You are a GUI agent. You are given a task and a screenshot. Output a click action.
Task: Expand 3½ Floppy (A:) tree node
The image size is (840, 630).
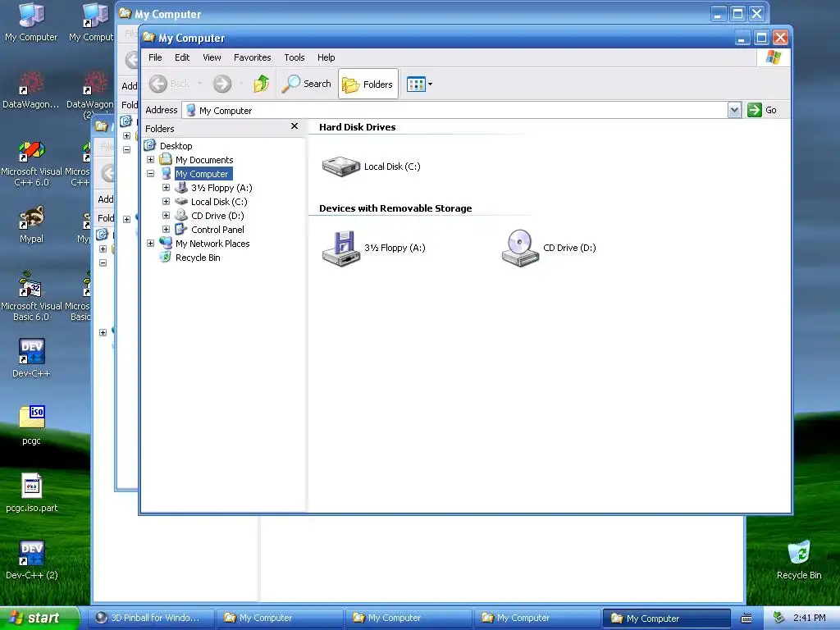coord(166,188)
